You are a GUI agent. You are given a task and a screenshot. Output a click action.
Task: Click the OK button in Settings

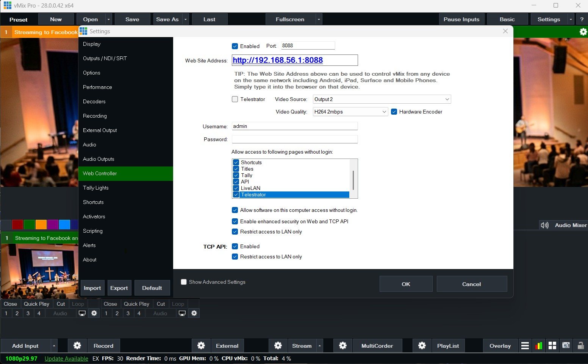(x=406, y=284)
